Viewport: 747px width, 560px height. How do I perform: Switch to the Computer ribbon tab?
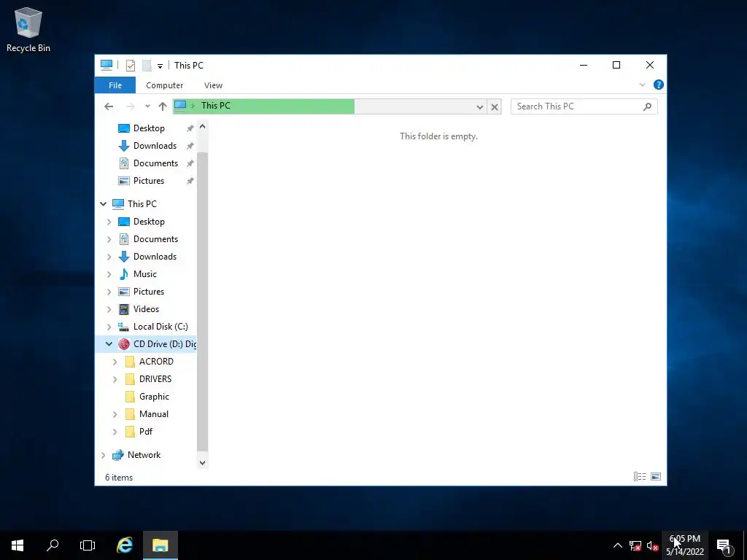coord(164,85)
